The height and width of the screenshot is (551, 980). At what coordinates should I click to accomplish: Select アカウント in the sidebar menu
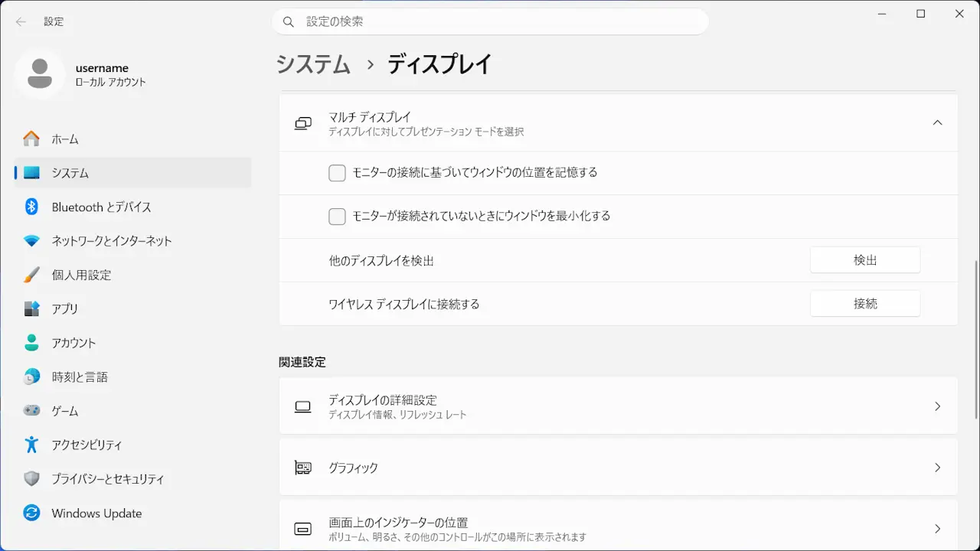coord(73,343)
